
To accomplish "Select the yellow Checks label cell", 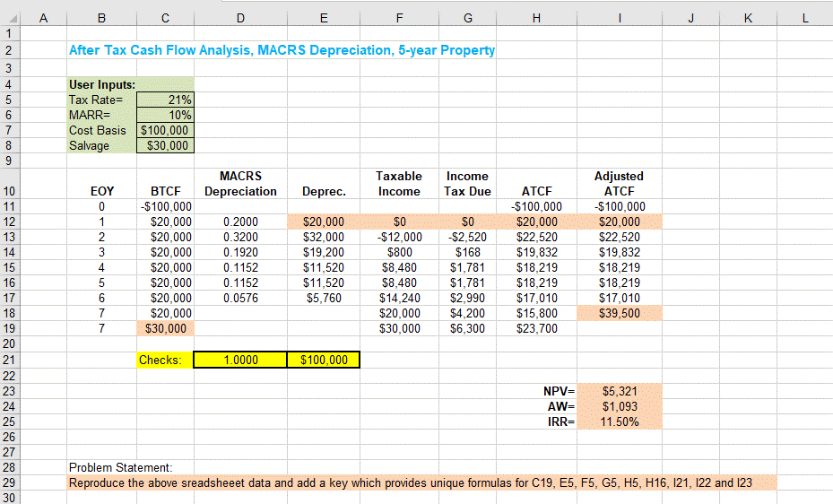I will click(164, 360).
